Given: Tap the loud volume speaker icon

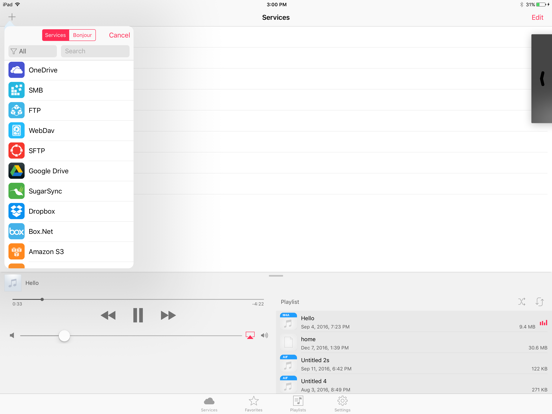Looking at the screenshot, I should [x=264, y=335].
